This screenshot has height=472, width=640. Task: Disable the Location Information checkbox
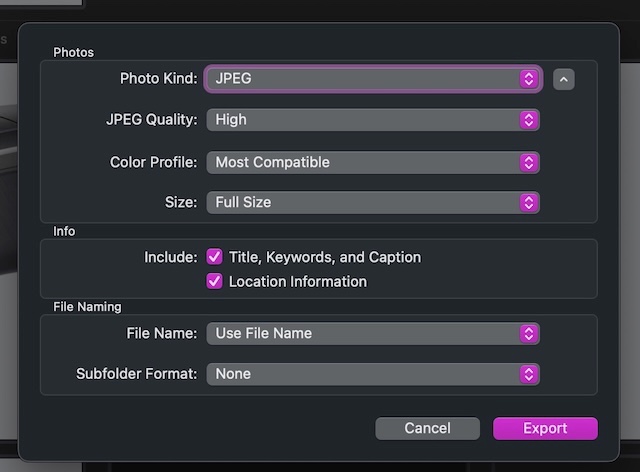coord(214,282)
